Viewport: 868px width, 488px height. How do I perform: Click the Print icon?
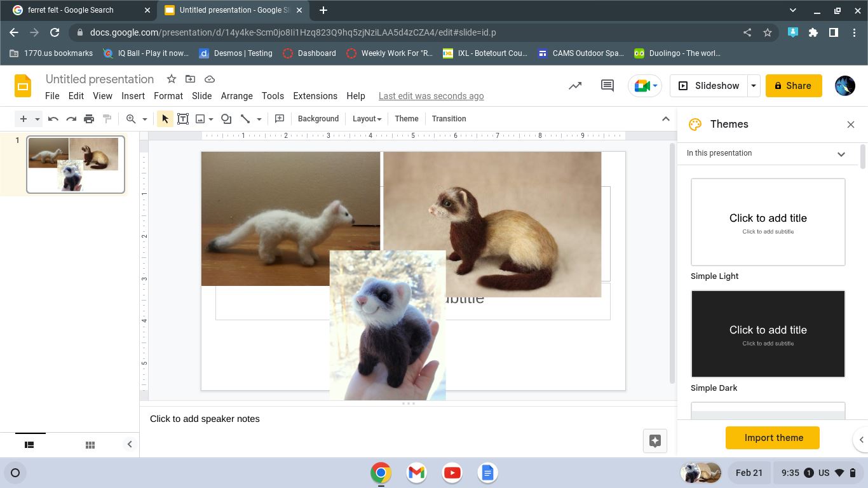[x=89, y=119]
